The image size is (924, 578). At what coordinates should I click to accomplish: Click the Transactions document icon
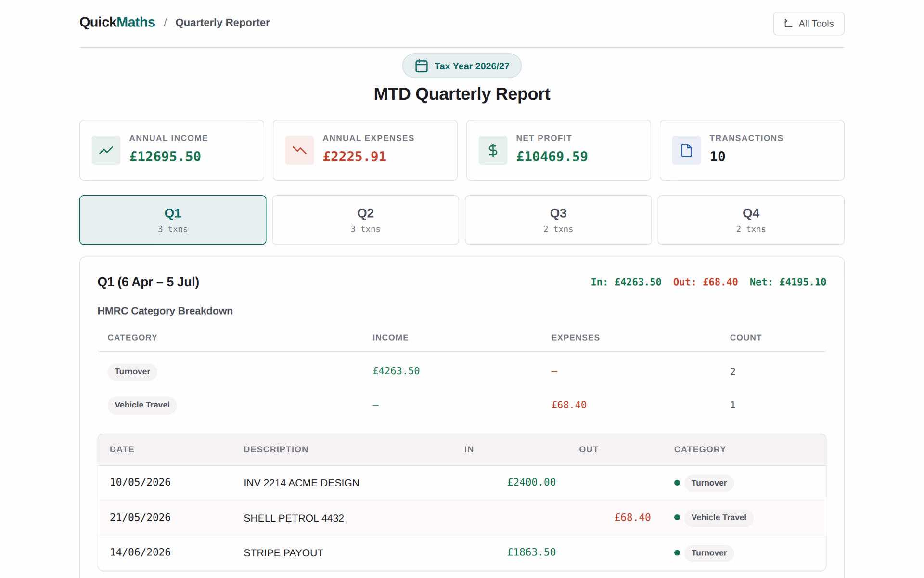(x=686, y=150)
